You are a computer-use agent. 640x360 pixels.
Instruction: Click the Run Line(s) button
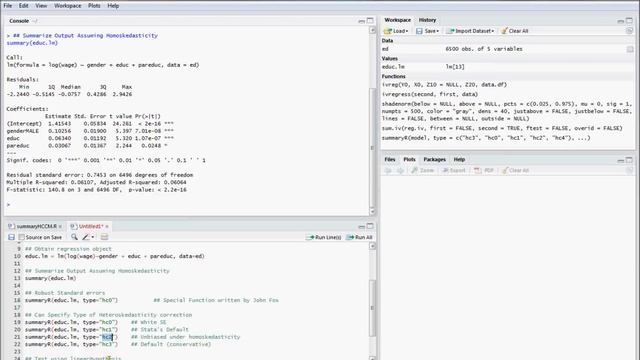[323, 237]
